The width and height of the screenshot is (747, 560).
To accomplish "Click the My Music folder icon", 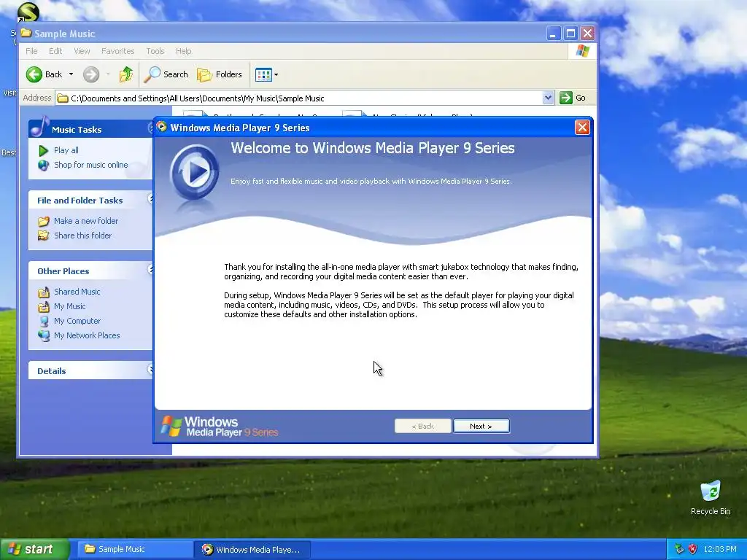I will click(43, 306).
